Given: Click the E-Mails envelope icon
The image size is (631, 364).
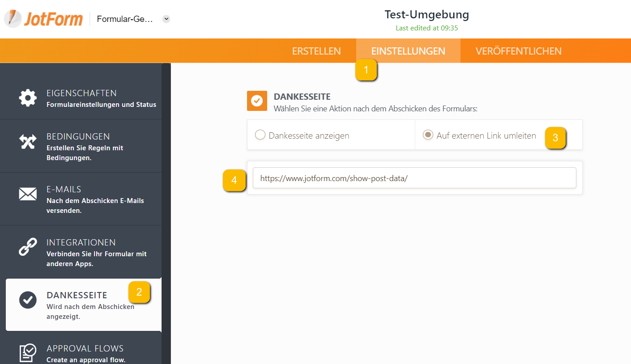Looking at the screenshot, I should [28, 194].
